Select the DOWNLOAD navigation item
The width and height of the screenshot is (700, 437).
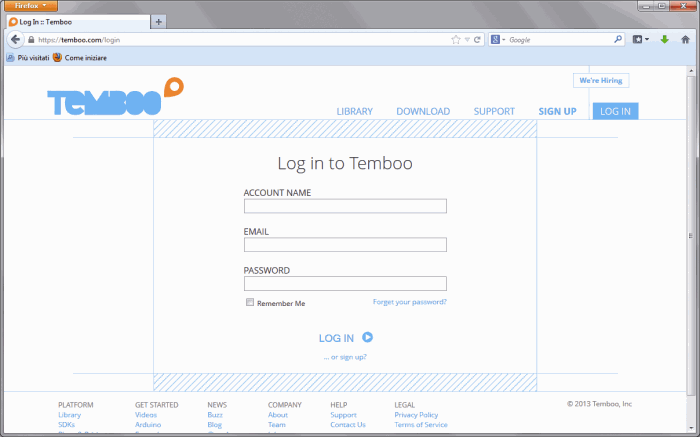click(423, 111)
